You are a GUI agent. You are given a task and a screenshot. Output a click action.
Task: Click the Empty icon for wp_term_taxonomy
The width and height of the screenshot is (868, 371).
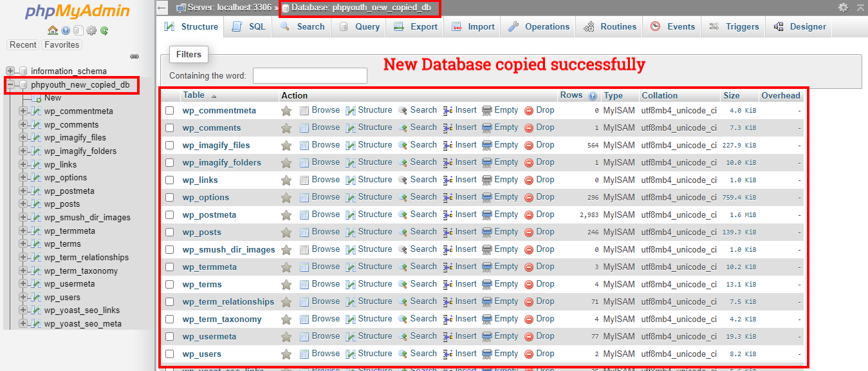pyautogui.click(x=487, y=319)
